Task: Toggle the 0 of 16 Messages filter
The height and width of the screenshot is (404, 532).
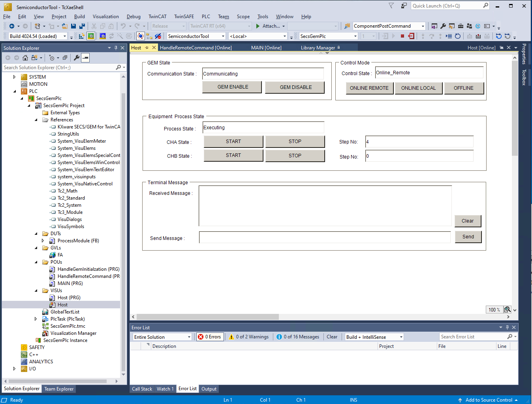Action: pos(298,337)
